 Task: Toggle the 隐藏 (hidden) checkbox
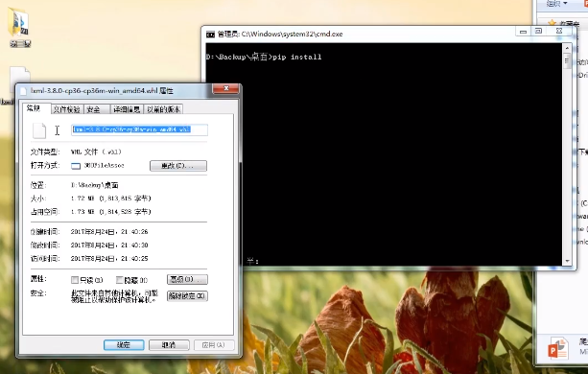[119, 280]
